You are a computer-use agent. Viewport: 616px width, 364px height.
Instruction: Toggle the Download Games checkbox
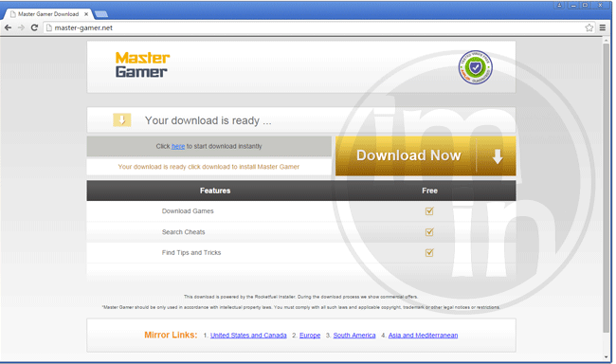(x=429, y=211)
